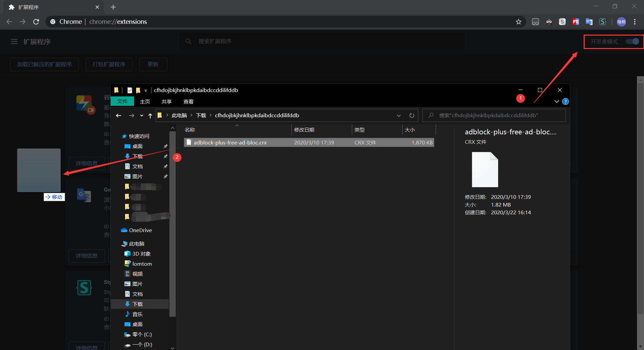Viewport: 644px width, 350px height.
Task: Open the Share tab in Explorer ribbon
Action: 167,101
